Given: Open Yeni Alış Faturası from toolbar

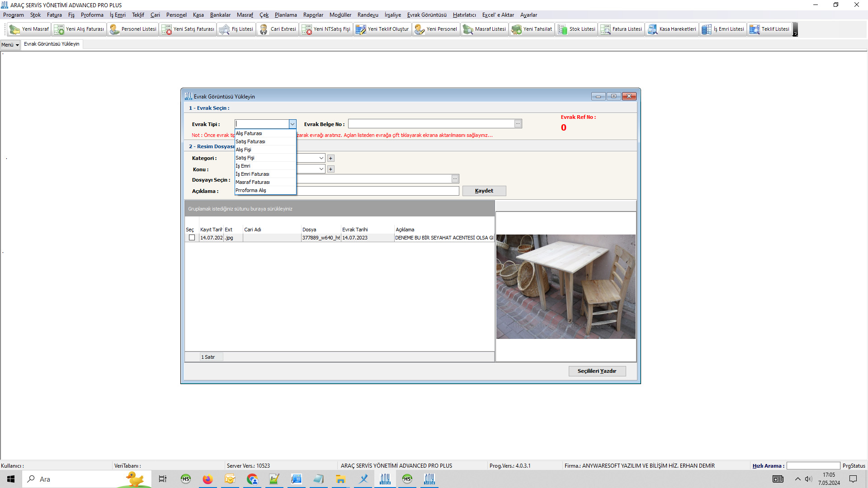Looking at the screenshot, I should tap(79, 29).
